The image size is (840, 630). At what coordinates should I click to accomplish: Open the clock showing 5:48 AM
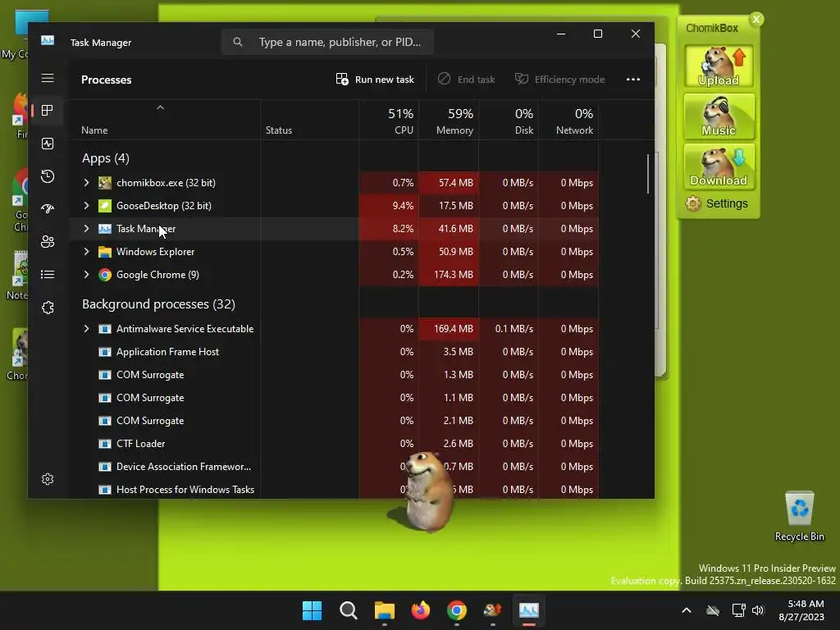pos(801,610)
